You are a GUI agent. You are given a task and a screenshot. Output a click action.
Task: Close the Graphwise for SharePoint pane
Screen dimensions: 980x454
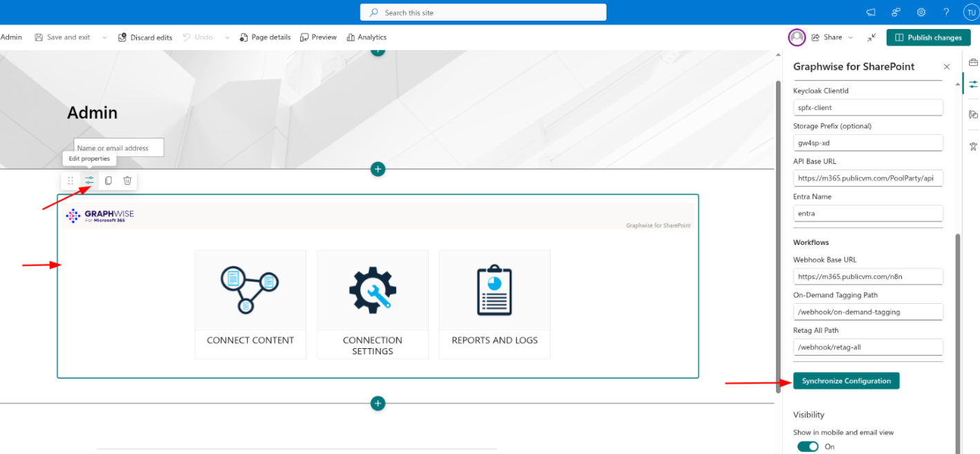click(x=947, y=67)
